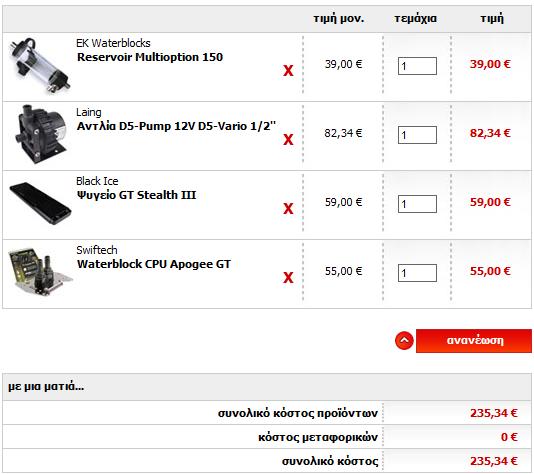Remove Swiftech Apogee GT with red X
This screenshot has height=474, width=534.
[x=288, y=278]
